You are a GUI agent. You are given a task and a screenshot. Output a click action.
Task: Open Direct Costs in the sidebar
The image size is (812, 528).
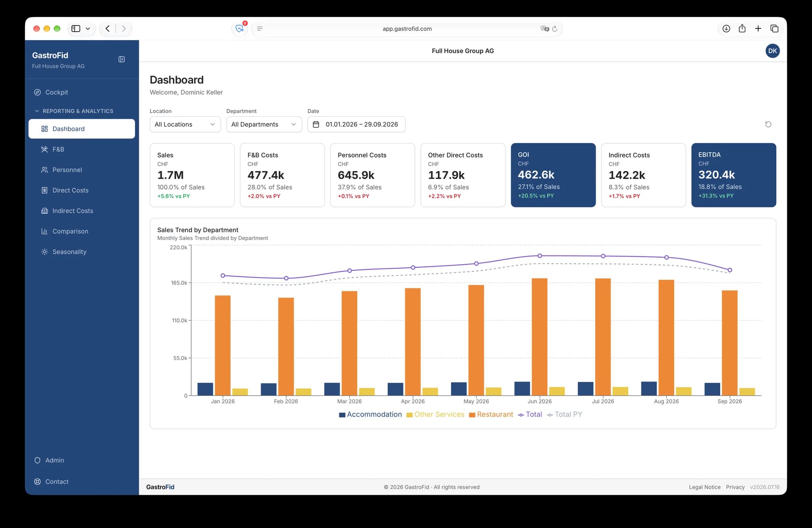coord(82,190)
